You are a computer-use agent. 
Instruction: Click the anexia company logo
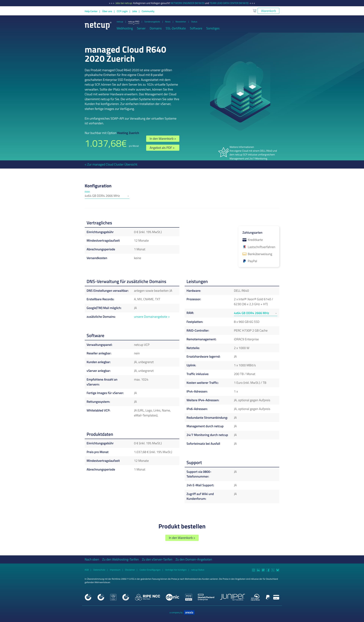[189, 612]
